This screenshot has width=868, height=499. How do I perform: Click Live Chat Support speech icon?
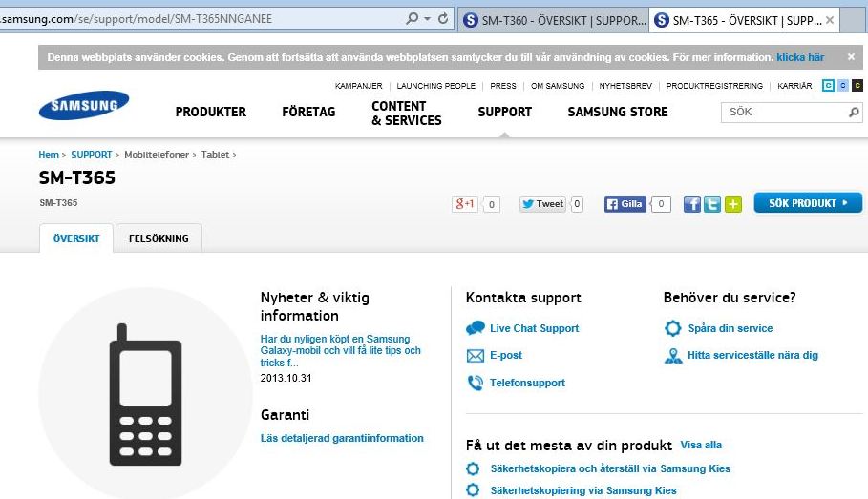[x=475, y=328]
